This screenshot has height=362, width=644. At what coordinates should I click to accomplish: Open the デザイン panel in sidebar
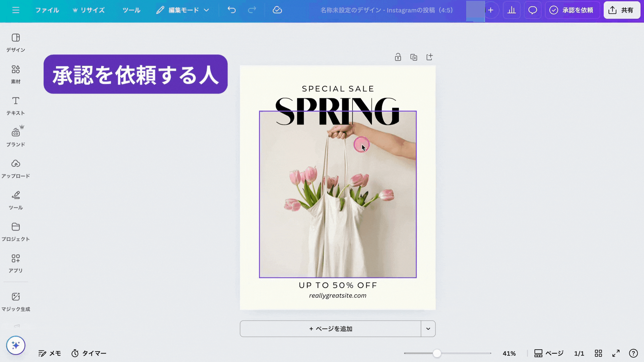(x=15, y=43)
